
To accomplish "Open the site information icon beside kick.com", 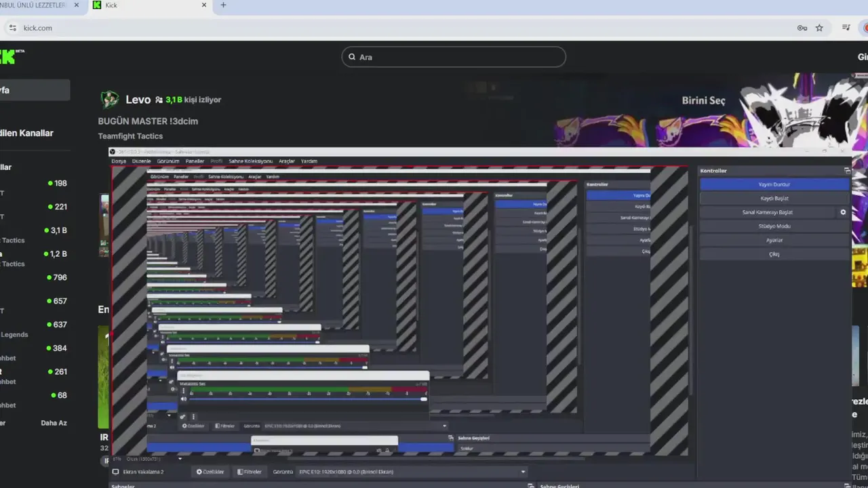I will tap(12, 28).
